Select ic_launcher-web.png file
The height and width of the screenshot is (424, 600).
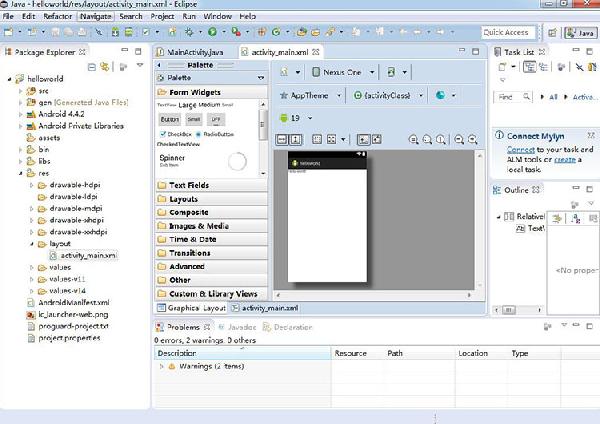pyautogui.click(x=68, y=315)
